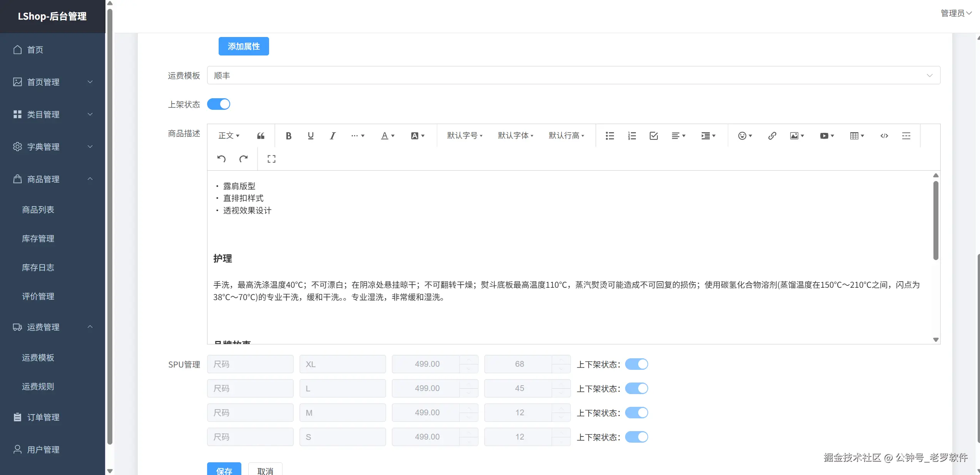
Task: Expand the 管理员 user menu
Action: pos(956,13)
